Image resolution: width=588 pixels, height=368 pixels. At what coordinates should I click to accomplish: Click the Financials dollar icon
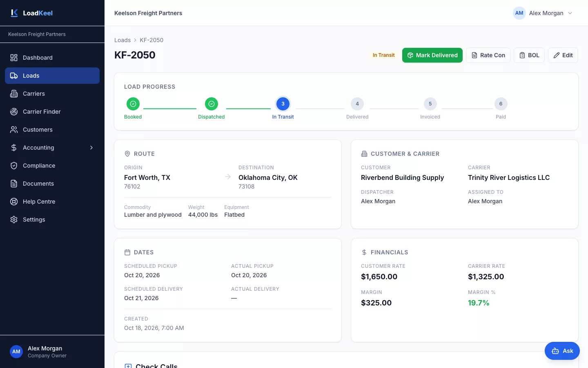(364, 252)
